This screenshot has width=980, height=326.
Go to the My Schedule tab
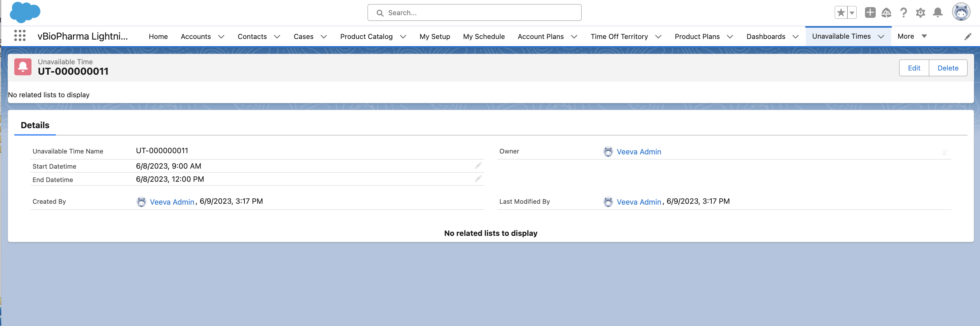483,37
